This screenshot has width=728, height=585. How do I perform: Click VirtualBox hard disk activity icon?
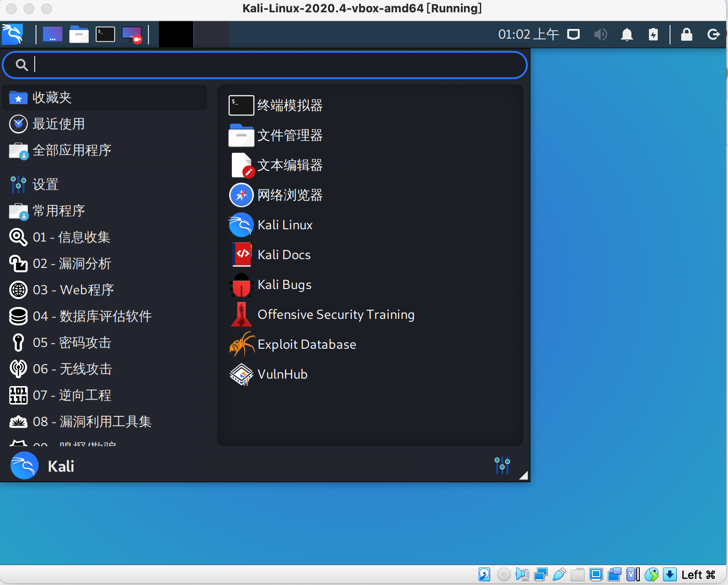tap(484, 574)
